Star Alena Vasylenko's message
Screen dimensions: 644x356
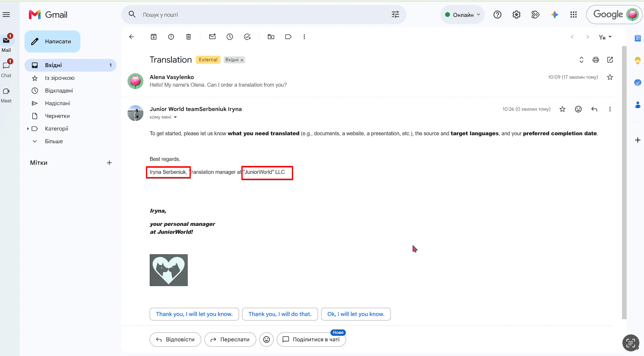[610, 77]
